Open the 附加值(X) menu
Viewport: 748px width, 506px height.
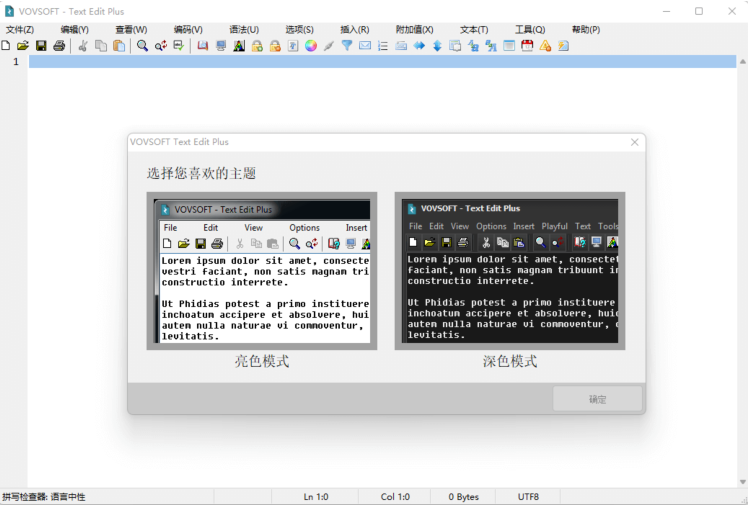[x=414, y=30]
